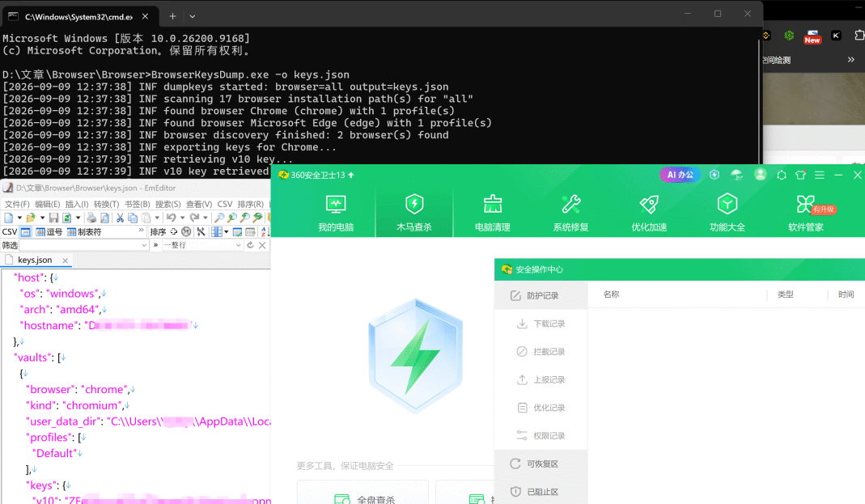Viewport: 865px width, 504px height.
Task: Select 优化记录 in security center
Action: click(541, 408)
